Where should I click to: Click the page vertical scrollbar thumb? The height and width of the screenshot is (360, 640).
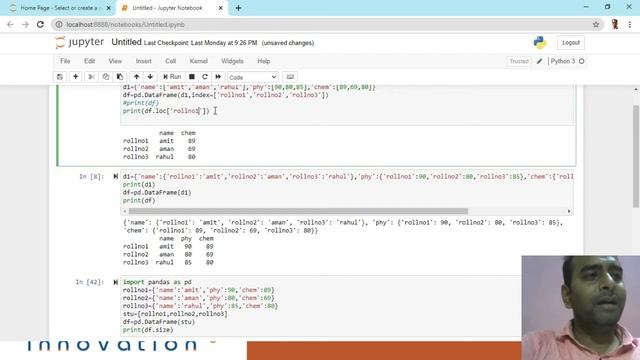636,156
